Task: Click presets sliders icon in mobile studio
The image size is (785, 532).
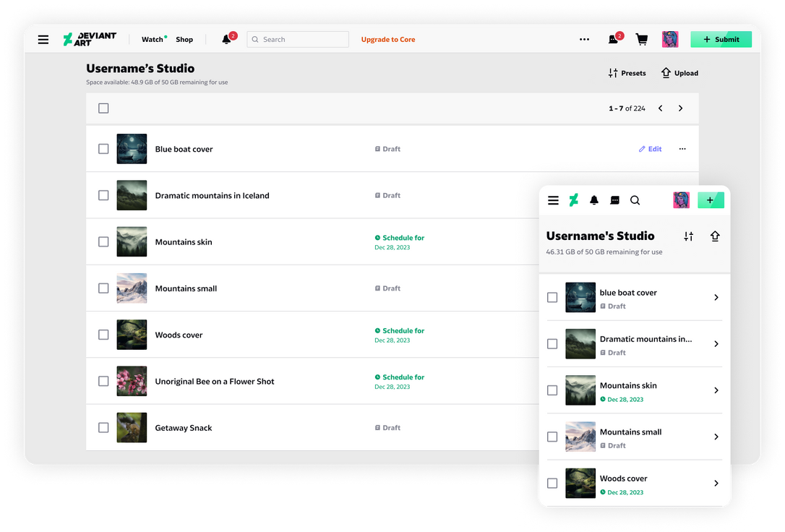Action: click(689, 236)
